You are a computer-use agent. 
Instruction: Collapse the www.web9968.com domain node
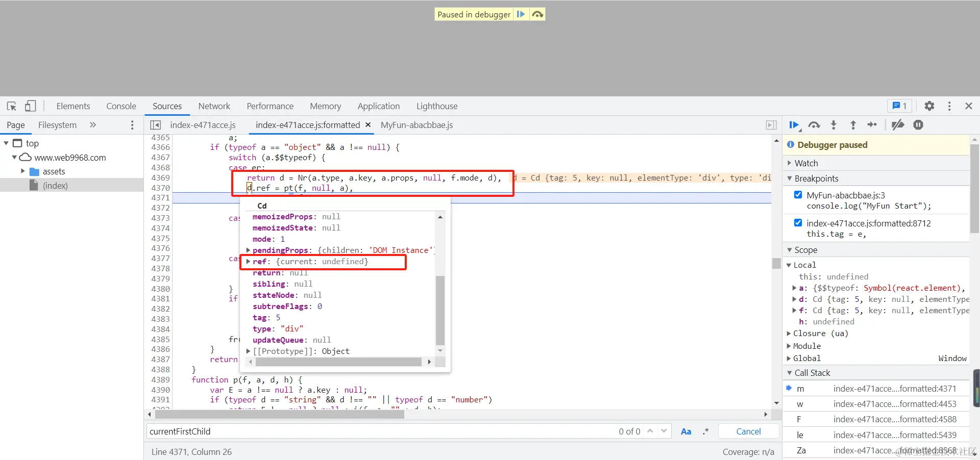pyautogui.click(x=14, y=158)
